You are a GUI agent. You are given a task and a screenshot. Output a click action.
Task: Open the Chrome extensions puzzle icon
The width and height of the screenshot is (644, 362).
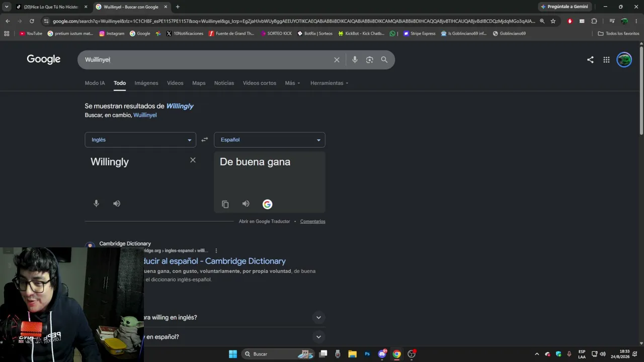pos(594,21)
